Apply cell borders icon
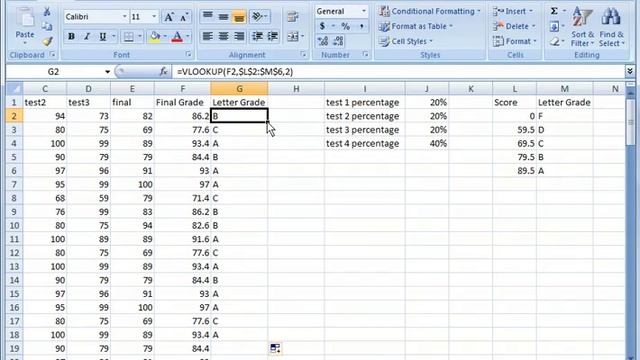The width and height of the screenshot is (640, 360). tap(129, 36)
